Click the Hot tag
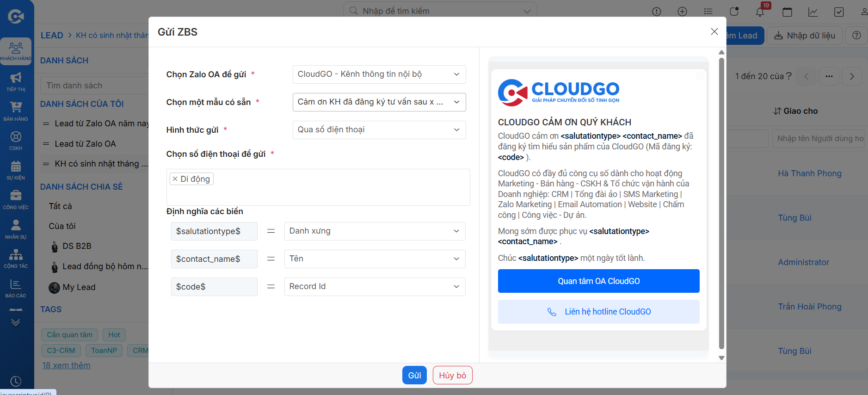 (114, 335)
